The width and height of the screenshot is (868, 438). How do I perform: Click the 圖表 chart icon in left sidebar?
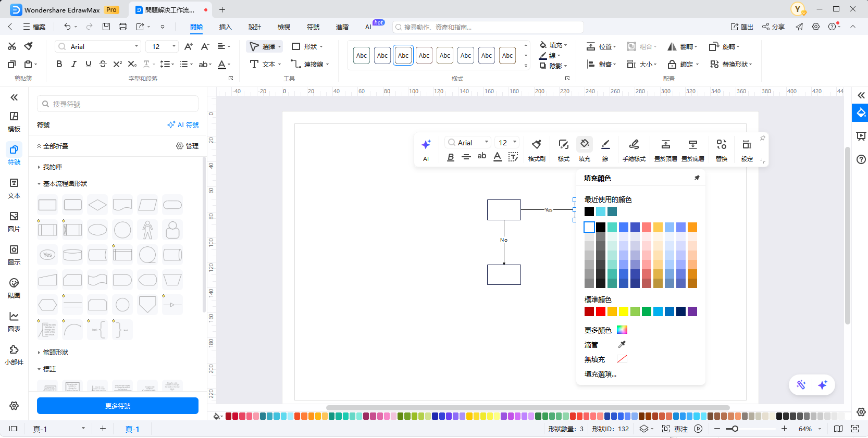coord(14,321)
